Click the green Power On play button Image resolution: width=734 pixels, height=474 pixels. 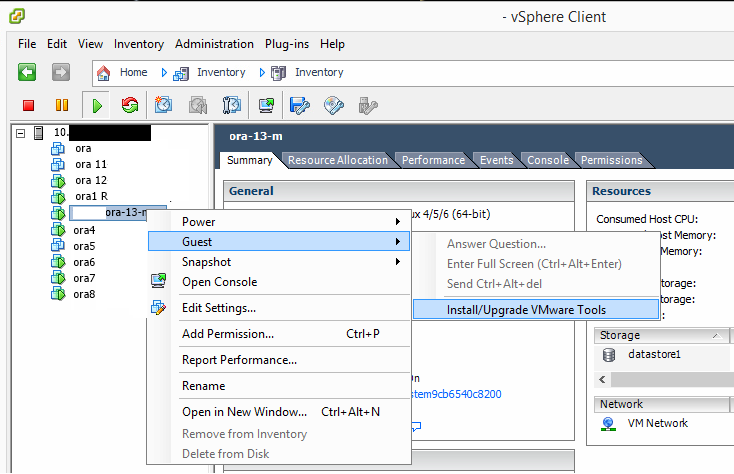tap(97, 106)
